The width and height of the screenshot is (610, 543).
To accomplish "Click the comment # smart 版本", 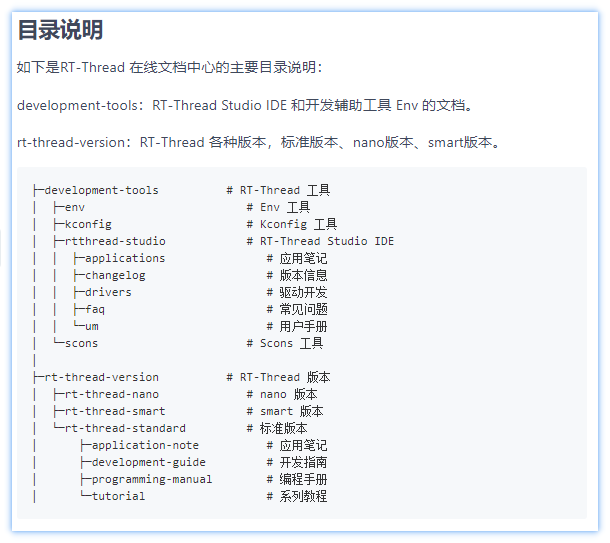I will [285, 411].
